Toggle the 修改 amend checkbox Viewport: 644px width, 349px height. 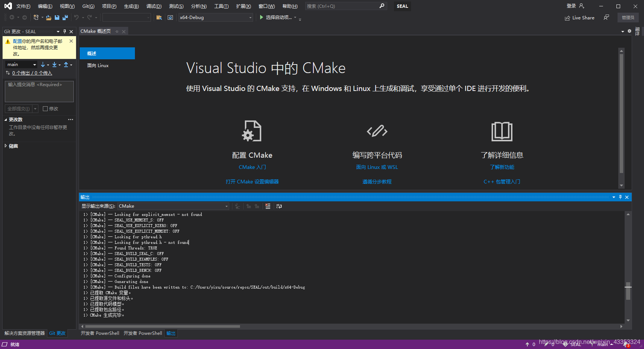(x=45, y=109)
